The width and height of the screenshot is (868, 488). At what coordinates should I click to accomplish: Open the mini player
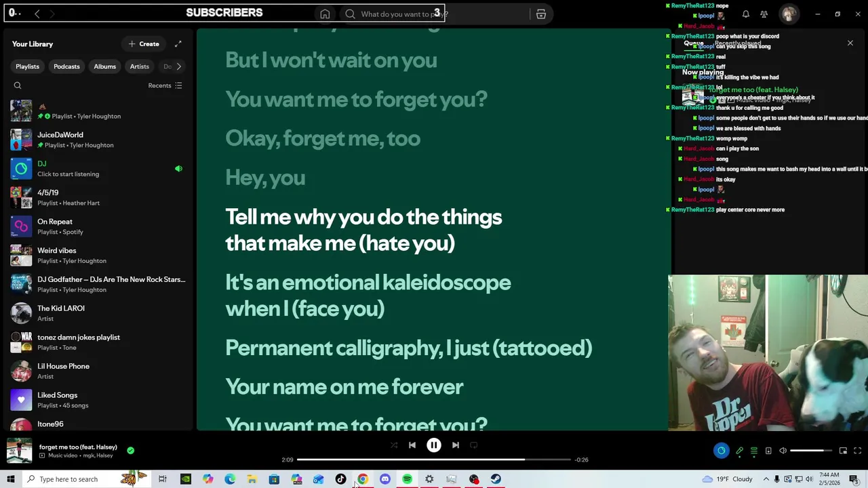pos(843,451)
